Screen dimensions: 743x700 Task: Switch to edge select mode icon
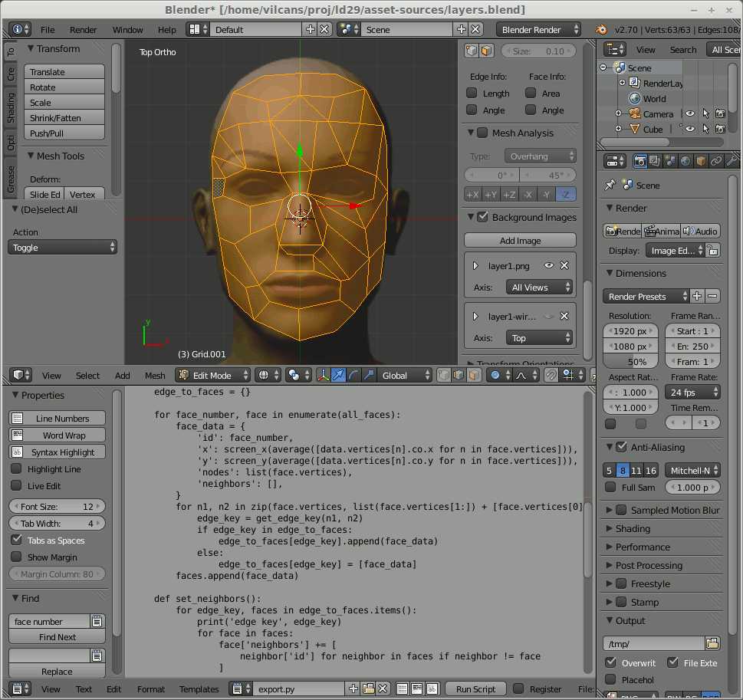(x=459, y=376)
